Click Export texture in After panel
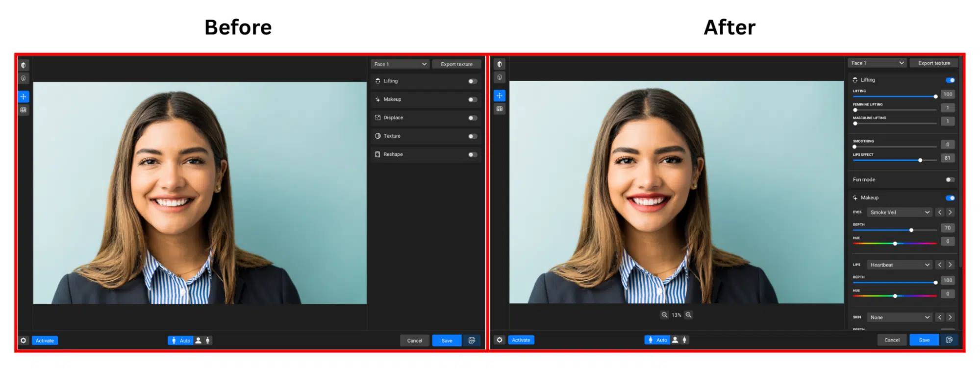Image resolution: width=980 pixels, height=392 pixels. [934, 63]
